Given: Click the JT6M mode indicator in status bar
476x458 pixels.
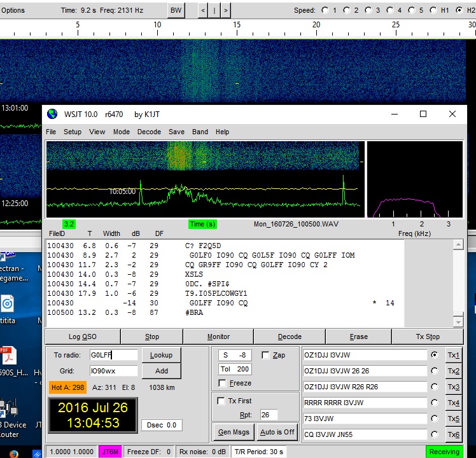Looking at the screenshot, I should pos(110,452).
